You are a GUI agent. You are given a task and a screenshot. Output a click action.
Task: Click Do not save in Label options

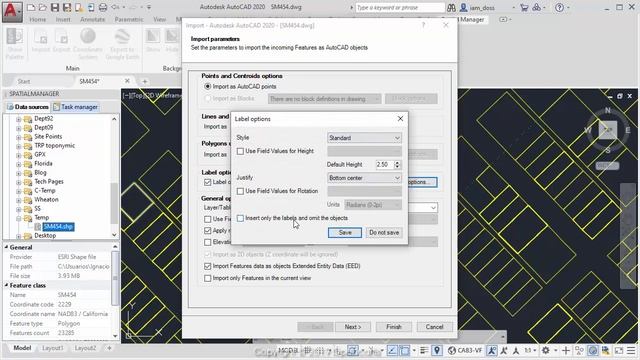384,233
